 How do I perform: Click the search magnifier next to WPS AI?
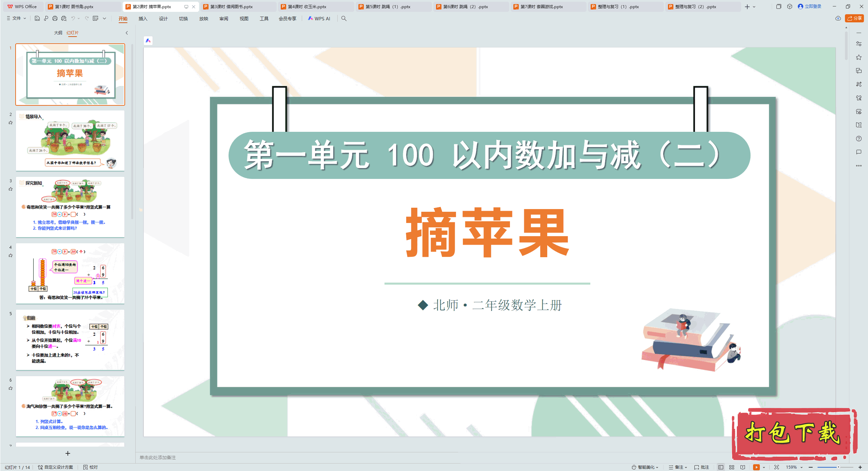click(344, 19)
